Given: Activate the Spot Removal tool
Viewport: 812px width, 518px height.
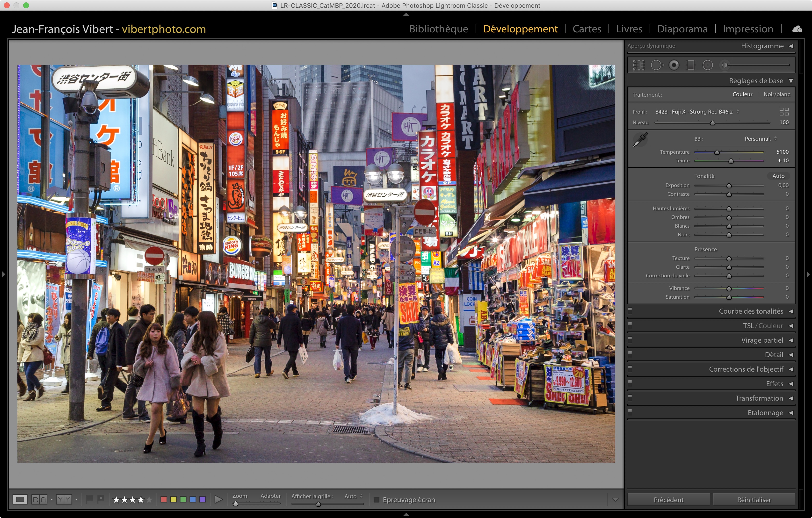Looking at the screenshot, I should [x=656, y=65].
